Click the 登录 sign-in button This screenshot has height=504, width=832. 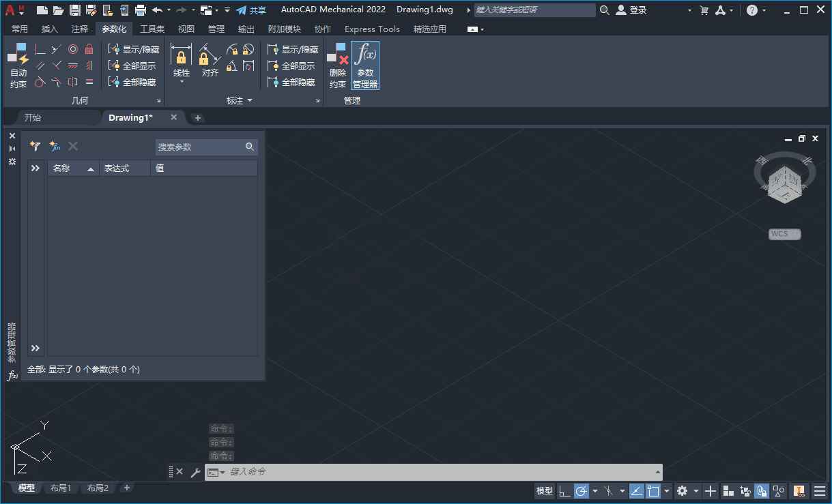point(631,10)
